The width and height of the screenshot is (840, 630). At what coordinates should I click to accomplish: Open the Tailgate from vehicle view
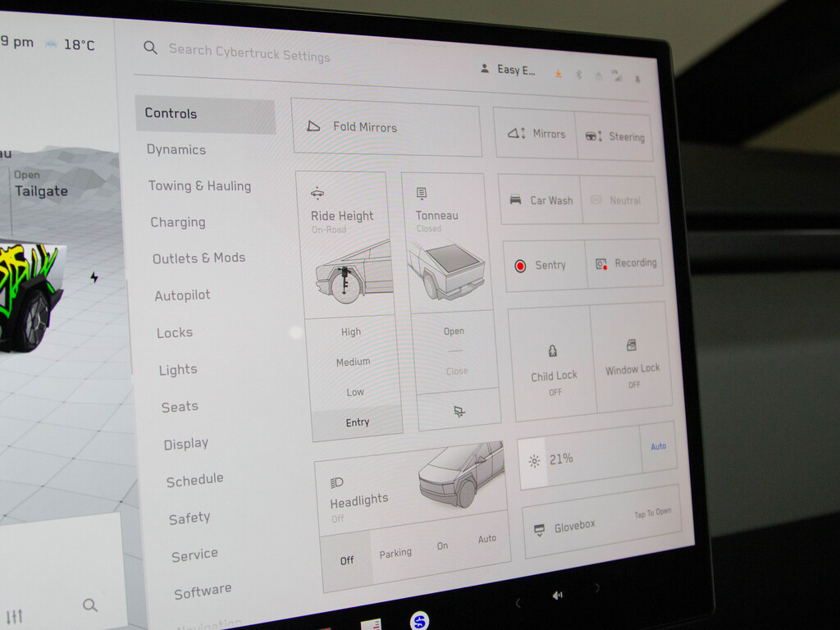[x=41, y=185]
